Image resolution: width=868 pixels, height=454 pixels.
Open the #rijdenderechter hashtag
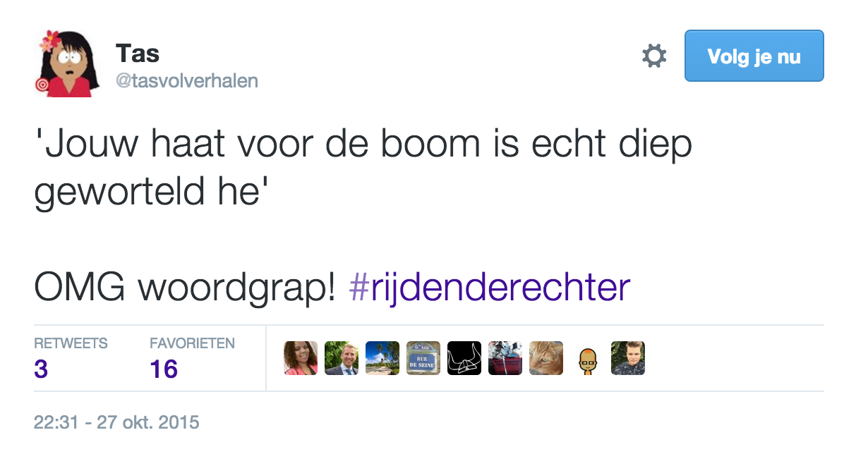point(489,288)
